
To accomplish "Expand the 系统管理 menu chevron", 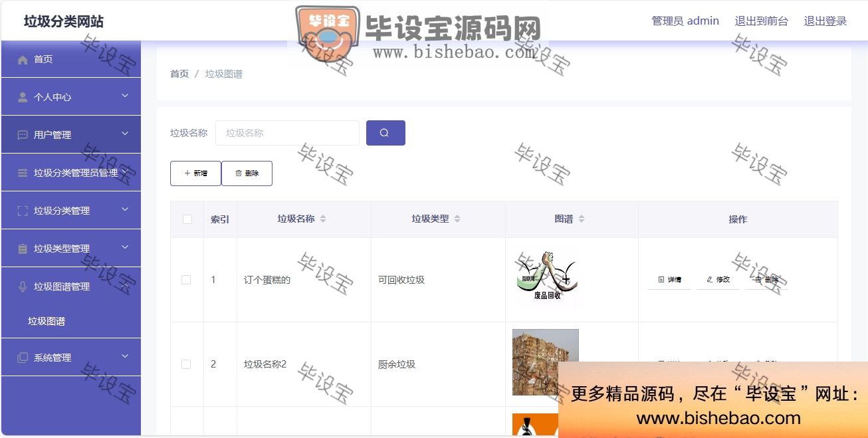I will [125, 357].
